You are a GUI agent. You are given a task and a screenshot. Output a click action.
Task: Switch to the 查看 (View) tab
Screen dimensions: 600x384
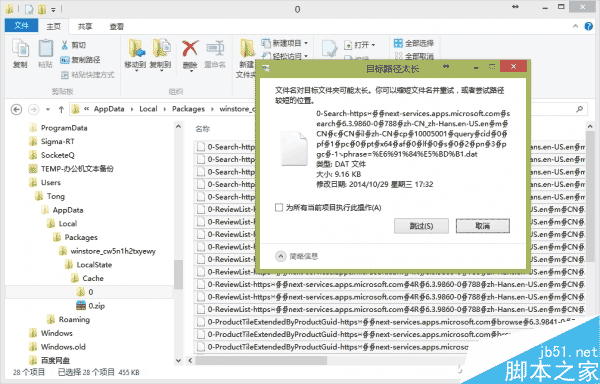(x=117, y=26)
